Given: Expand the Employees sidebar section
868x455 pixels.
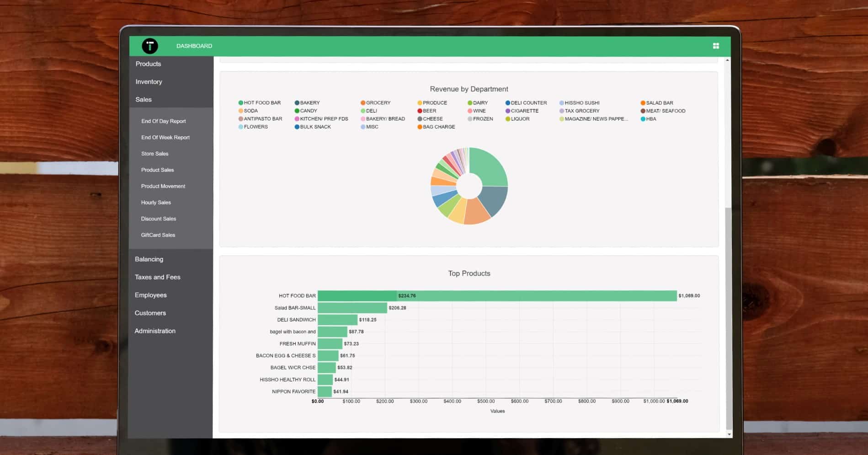Looking at the screenshot, I should (x=150, y=295).
